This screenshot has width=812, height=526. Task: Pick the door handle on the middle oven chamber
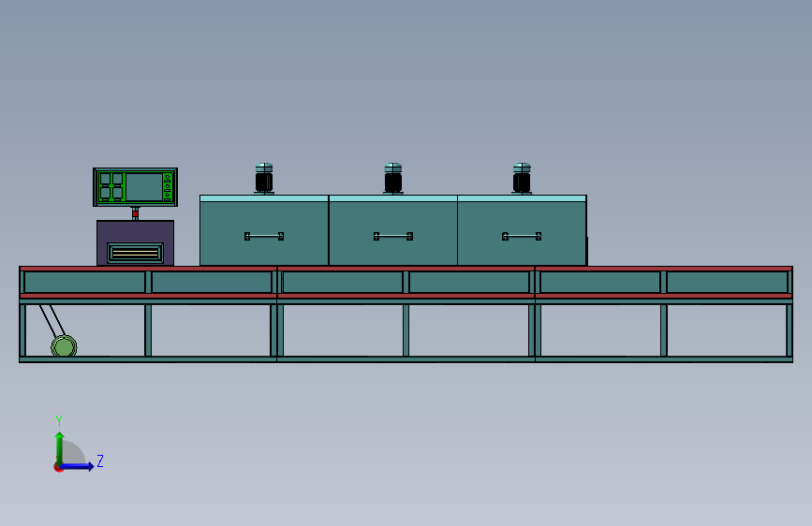pos(393,236)
